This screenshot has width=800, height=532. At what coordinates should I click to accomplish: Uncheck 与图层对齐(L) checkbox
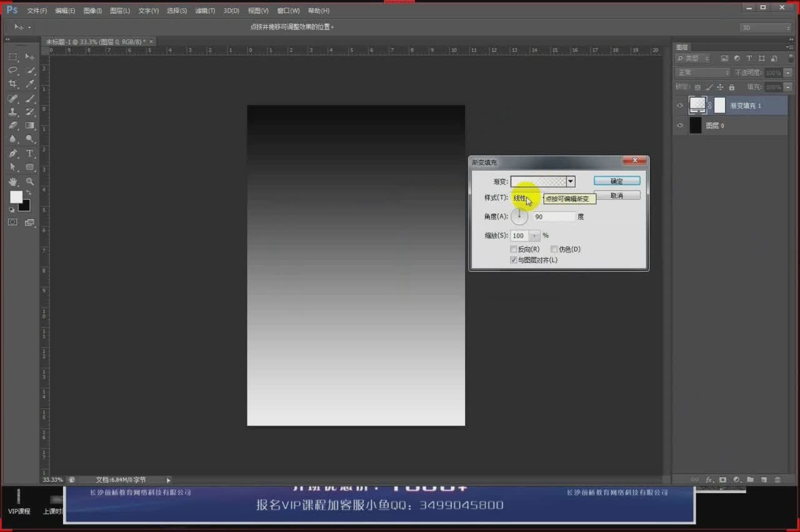(514, 260)
